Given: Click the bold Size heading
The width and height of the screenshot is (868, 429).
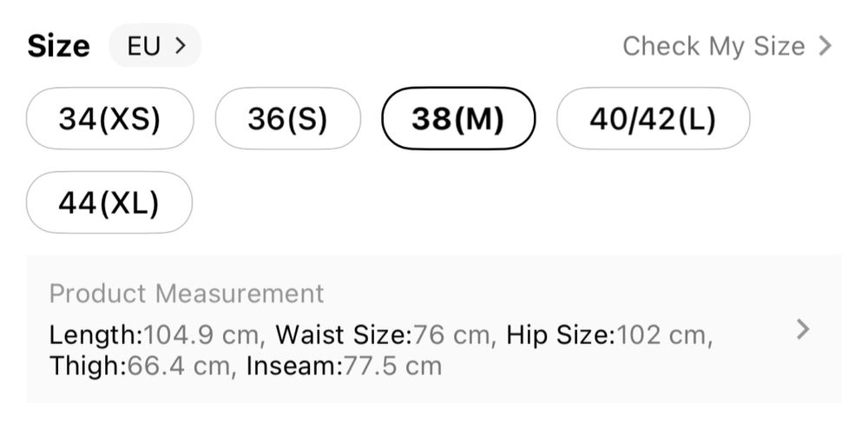Looking at the screenshot, I should (58, 46).
